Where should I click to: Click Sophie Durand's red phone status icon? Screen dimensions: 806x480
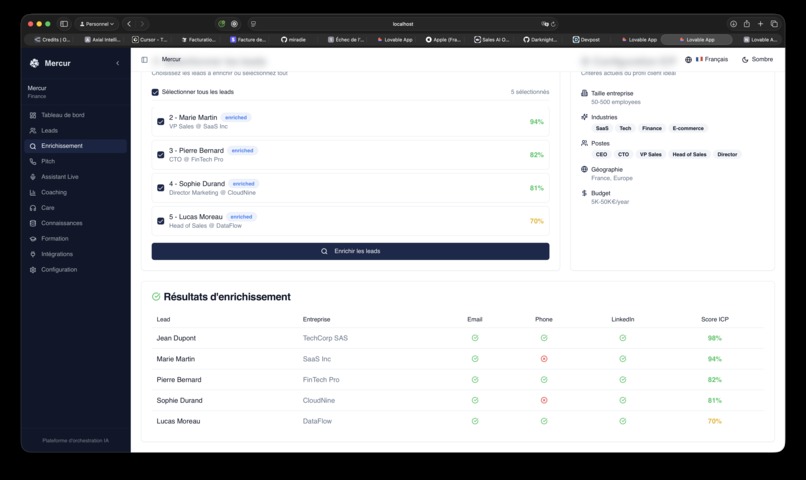(544, 400)
